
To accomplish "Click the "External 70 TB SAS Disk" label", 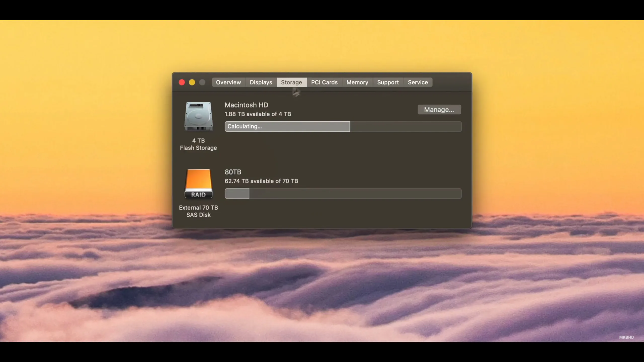I will pyautogui.click(x=198, y=211).
